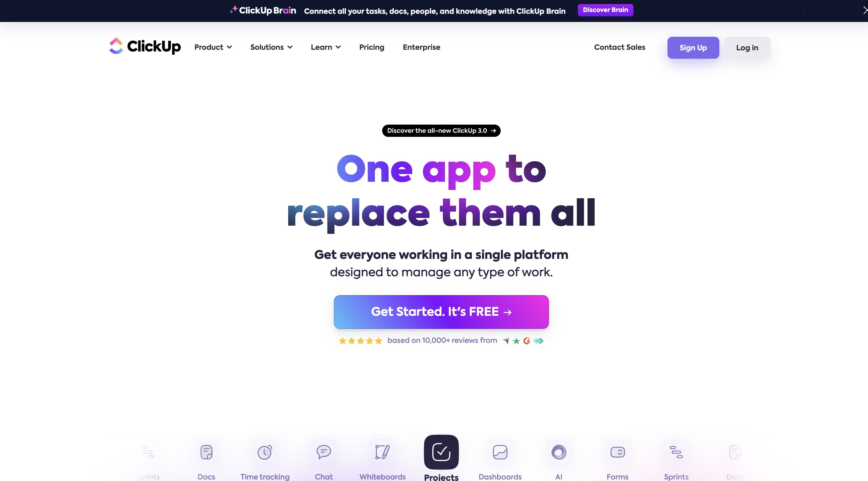Expand the Product dropdown menu
This screenshot has width=868, height=481.
[x=213, y=47]
